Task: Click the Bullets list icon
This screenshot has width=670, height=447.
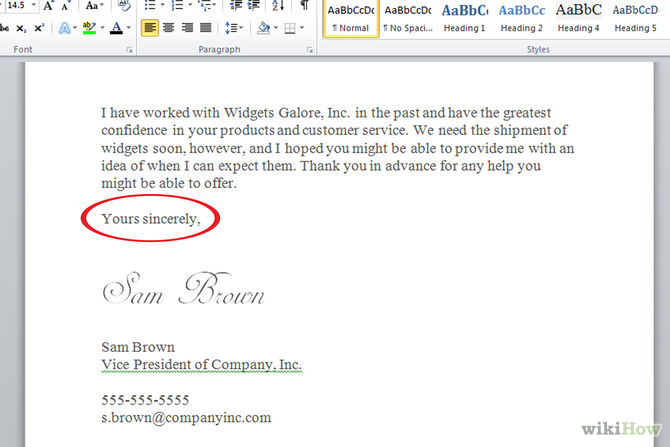Action: click(x=150, y=6)
